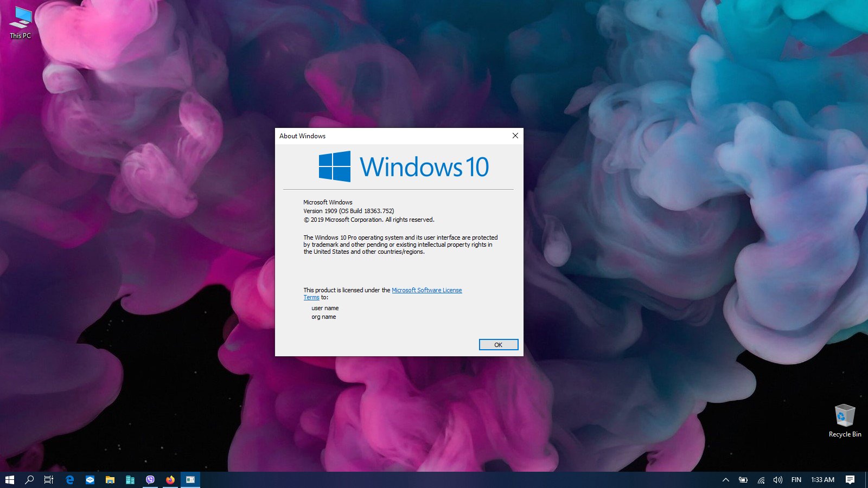
Task: Click the '© 2019 Microsoft Corporation' copyright line
Action: click(x=369, y=220)
